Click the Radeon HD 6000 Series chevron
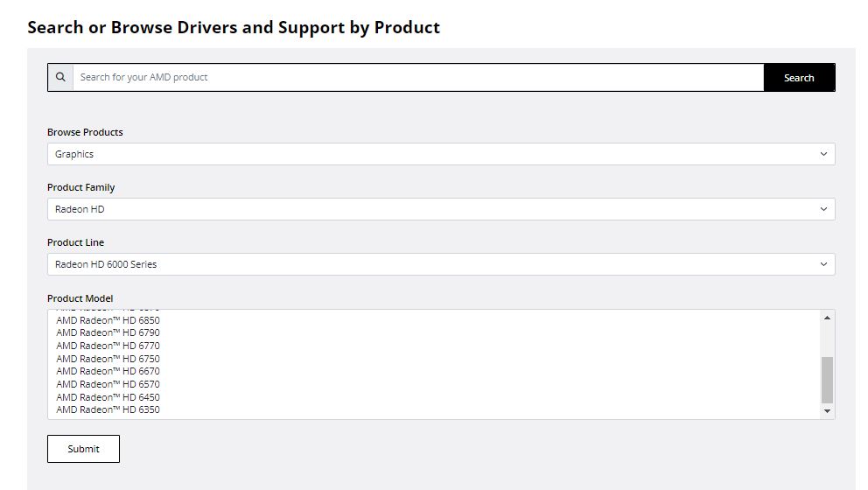 (823, 264)
